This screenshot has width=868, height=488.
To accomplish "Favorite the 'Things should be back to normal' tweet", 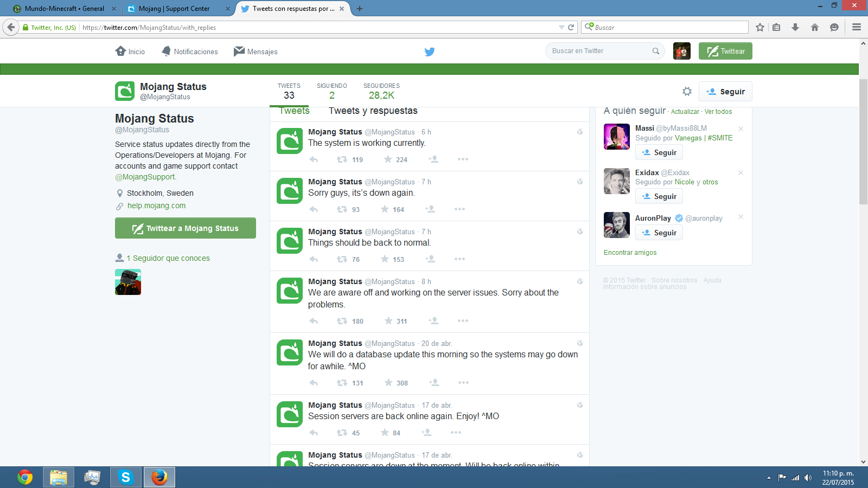I will 385,259.
